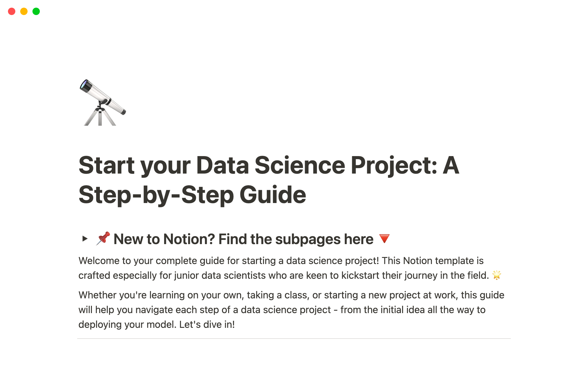
Task: Minimize the window with the yellow button
Action: [x=24, y=11]
